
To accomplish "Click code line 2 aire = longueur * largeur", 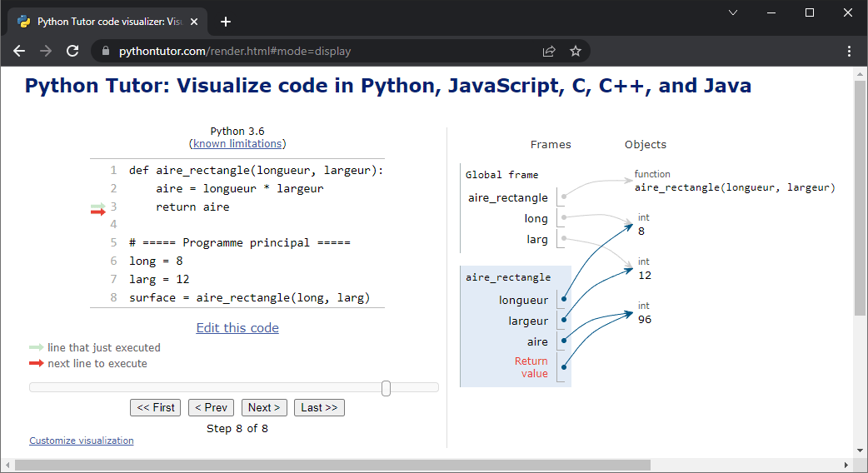I will click(239, 189).
